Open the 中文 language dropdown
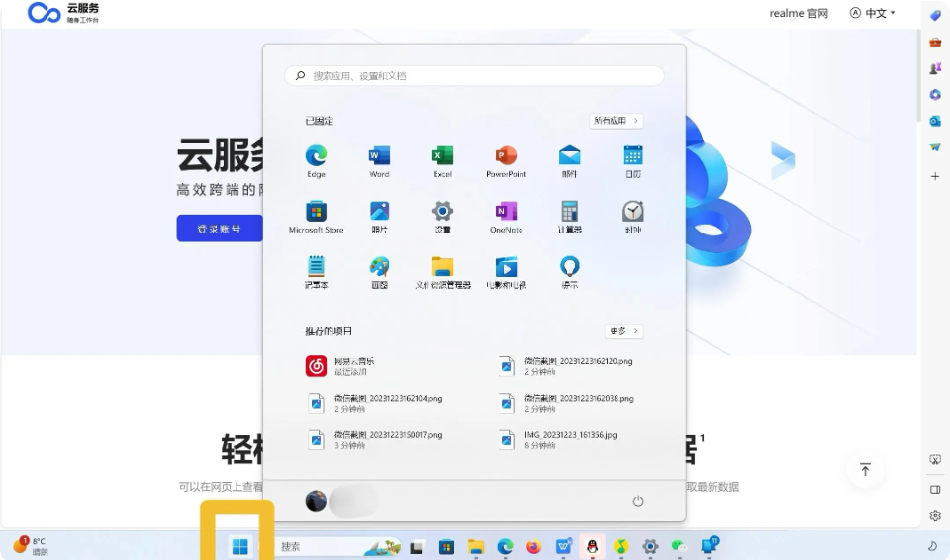The image size is (950, 560). [873, 13]
